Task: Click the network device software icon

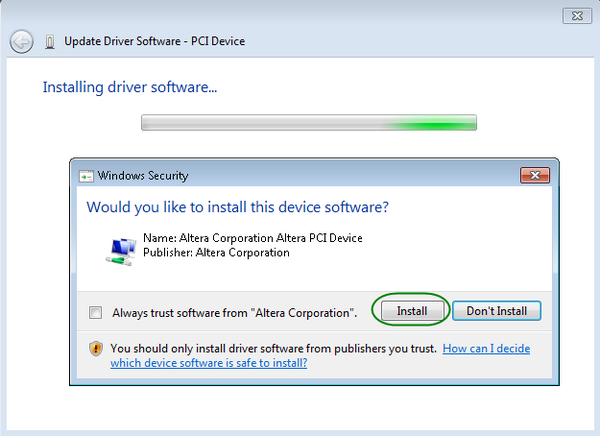Action: click(x=121, y=251)
